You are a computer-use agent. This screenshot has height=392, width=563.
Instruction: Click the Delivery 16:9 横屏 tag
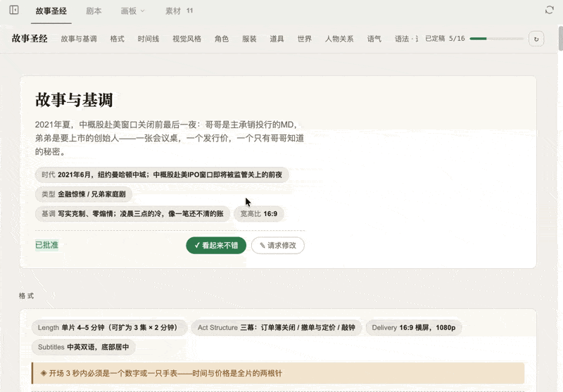click(x=414, y=328)
